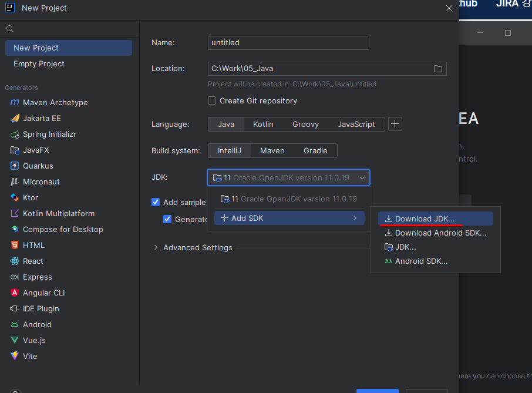The image size is (532, 393).
Task: Choose Maven build system
Action: [x=272, y=151]
